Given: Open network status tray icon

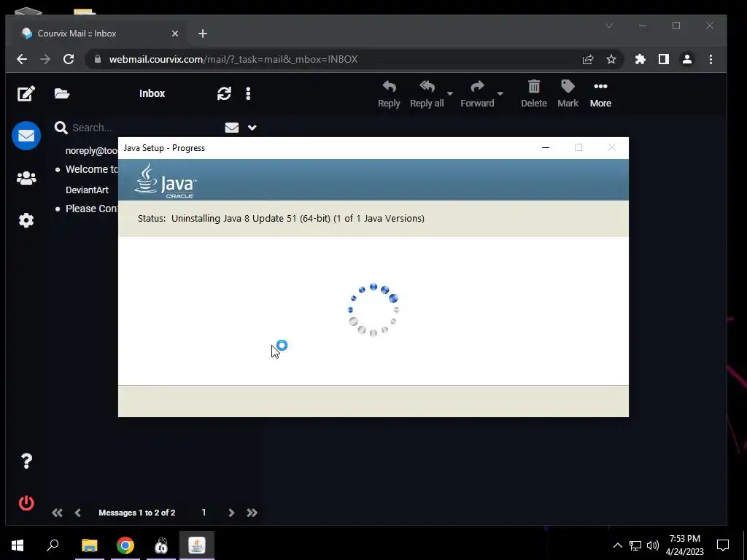Looking at the screenshot, I should pyautogui.click(x=635, y=545).
